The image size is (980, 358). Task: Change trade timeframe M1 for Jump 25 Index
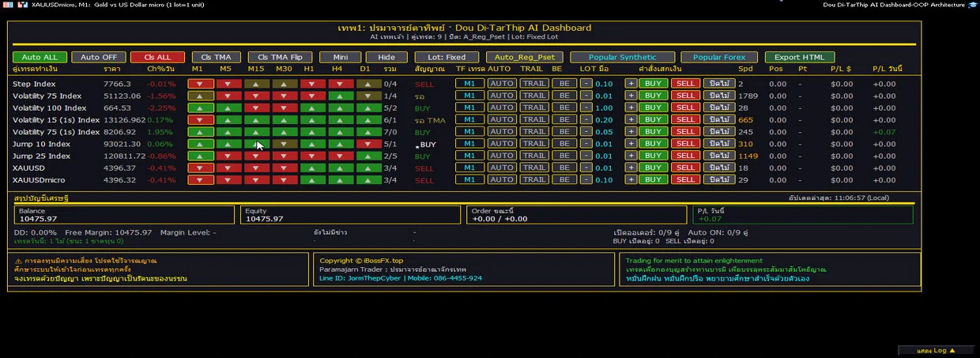[x=469, y=156]
